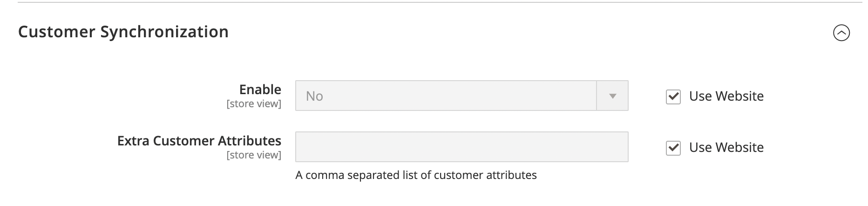Click the divider line above Customer Synchronization

tap(433, 2)
